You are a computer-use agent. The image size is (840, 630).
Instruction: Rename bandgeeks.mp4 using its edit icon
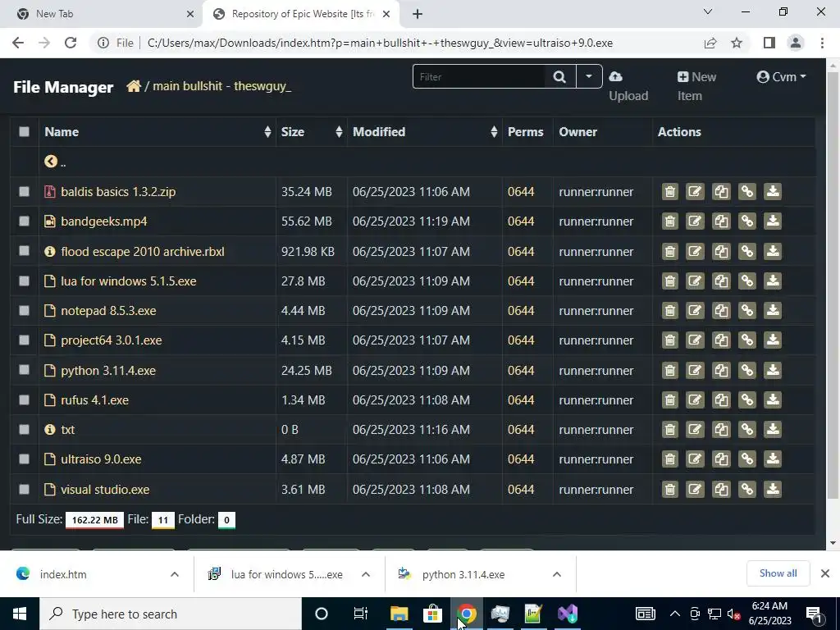tap(695, 221)
